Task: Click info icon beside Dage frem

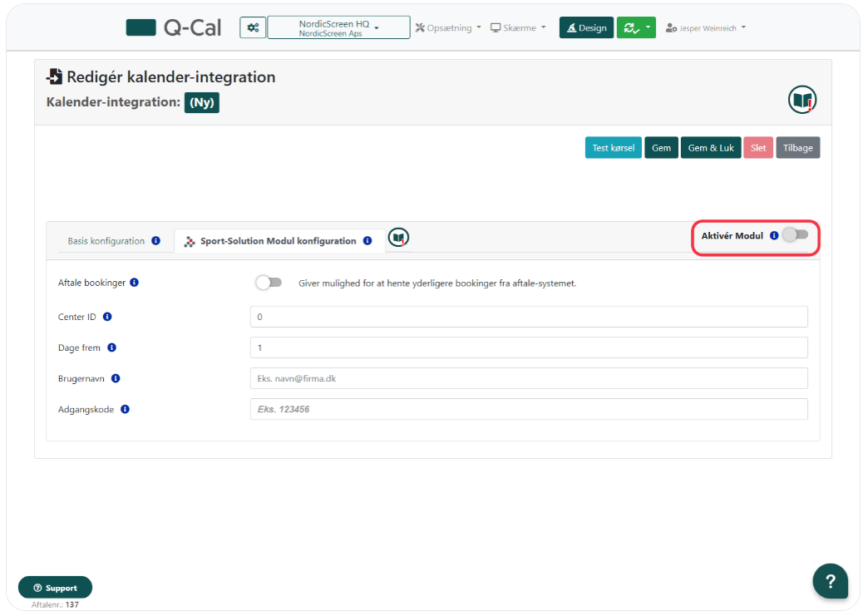Action: coord(111,347)
